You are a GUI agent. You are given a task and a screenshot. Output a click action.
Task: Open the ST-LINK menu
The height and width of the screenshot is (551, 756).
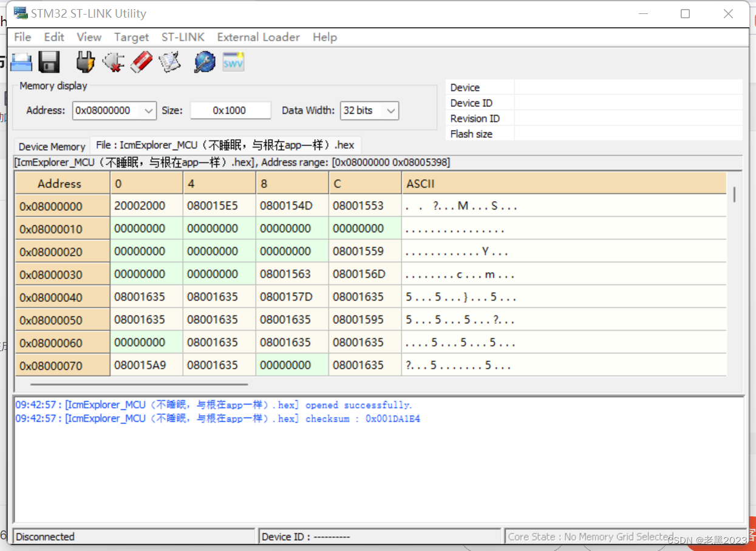pos(183,37)
